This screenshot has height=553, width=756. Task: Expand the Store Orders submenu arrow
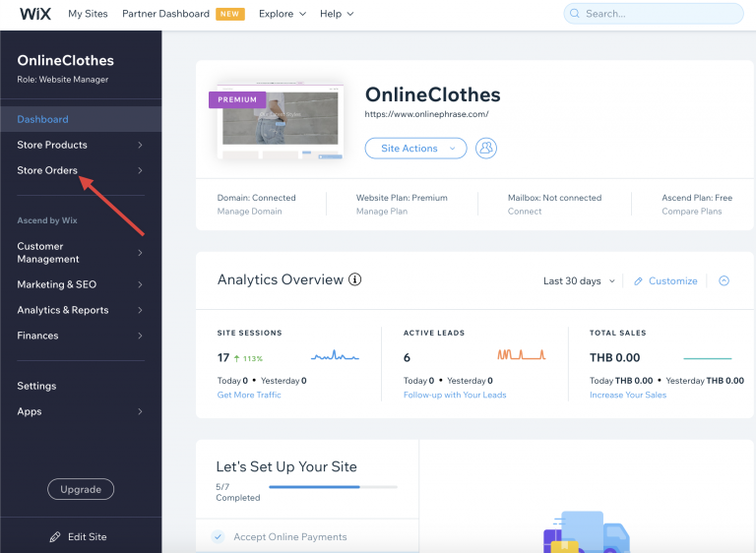pos(140,170)
